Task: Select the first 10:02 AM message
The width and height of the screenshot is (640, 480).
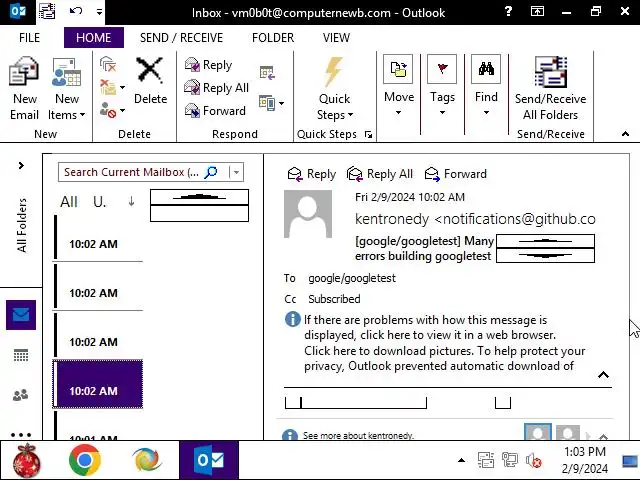Action: pyautogui.click(x=98, y=238)
